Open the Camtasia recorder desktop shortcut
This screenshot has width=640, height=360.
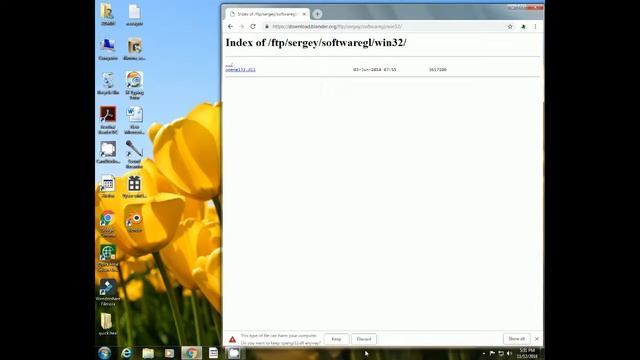108,153
